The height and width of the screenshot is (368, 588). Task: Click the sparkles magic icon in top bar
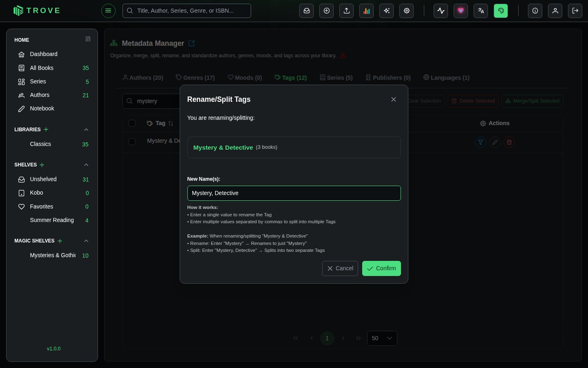(x=387, y=11)
